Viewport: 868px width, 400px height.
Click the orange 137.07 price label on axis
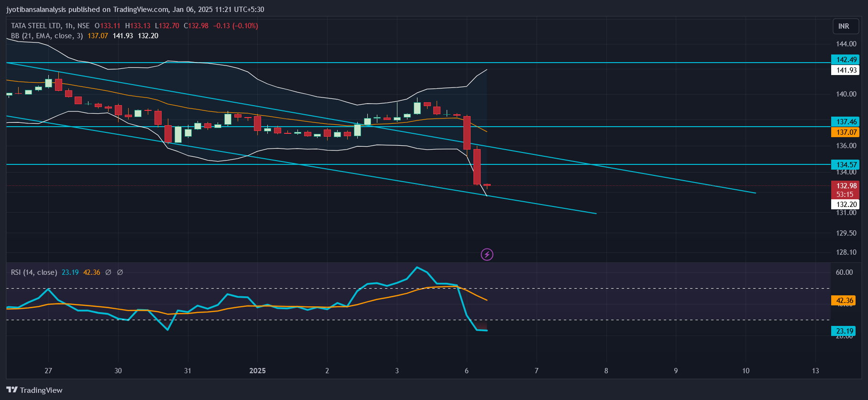click(x=846, y=132)
